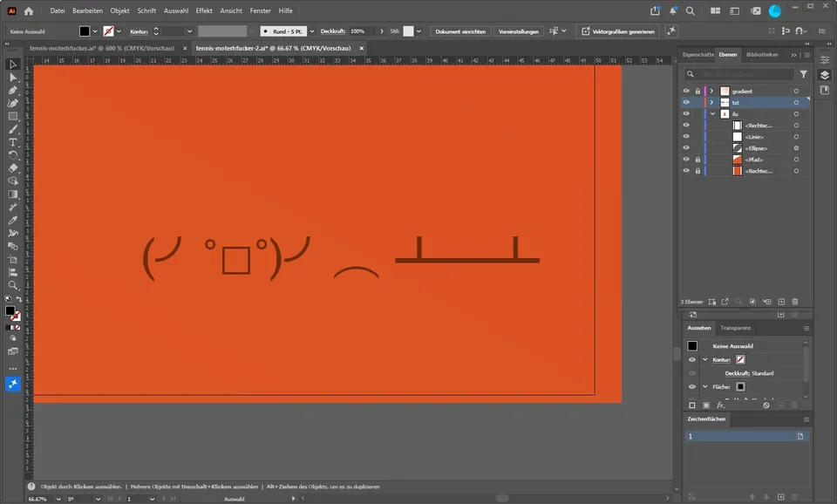Select the Eraser tool
The image size is (837, 504).
[x=13, y=168]
